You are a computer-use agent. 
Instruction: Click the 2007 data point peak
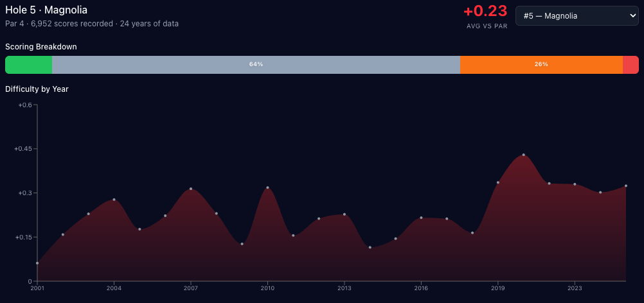[191, 189]
